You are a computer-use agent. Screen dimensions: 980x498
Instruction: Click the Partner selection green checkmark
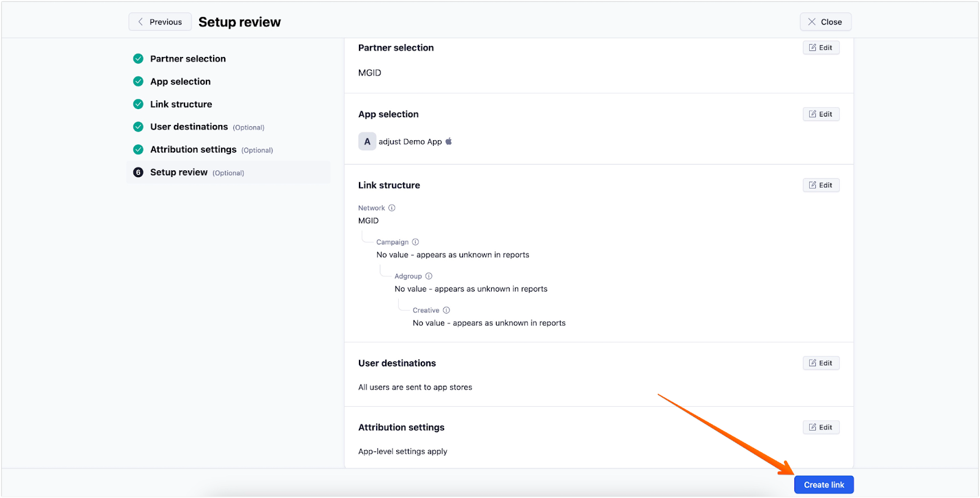pyautogui.click(x=138, y=59)
